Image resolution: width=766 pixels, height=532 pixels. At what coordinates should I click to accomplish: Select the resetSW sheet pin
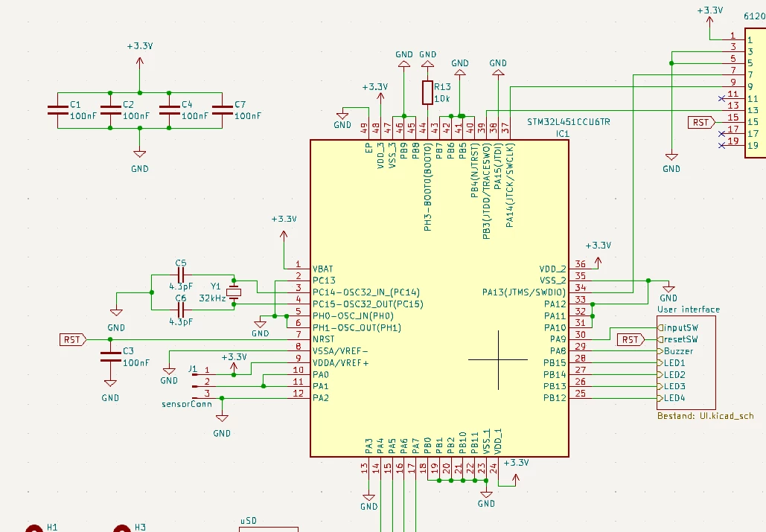coord(678,339)
